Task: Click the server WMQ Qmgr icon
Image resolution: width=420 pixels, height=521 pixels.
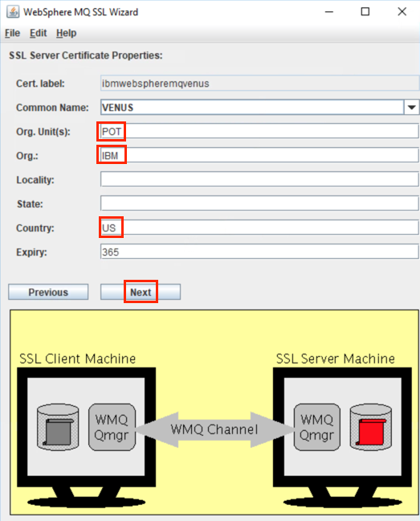Action: [317, 427]
